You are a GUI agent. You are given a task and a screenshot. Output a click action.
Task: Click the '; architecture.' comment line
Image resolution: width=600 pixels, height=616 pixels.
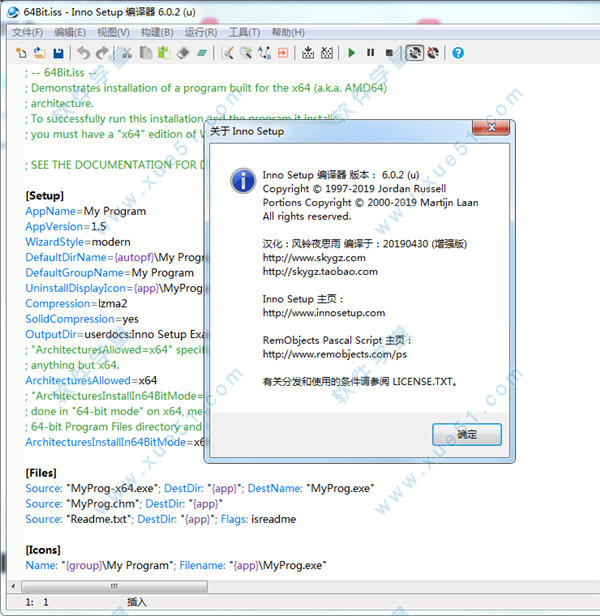tap(59, 103)
